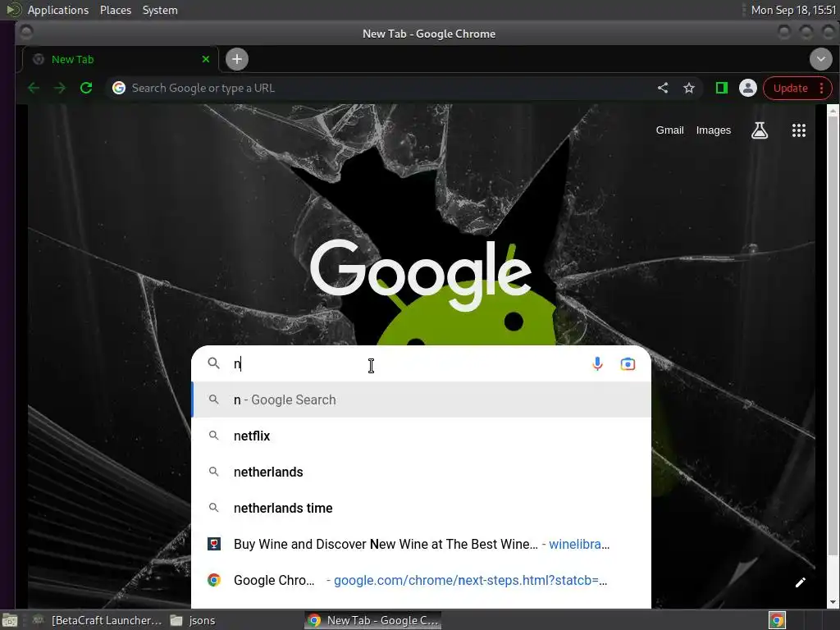Viewport: 840px width, 630px height.
Task: Open the Buy Wine winelibrary suggestion
Action: click(422, 544)
